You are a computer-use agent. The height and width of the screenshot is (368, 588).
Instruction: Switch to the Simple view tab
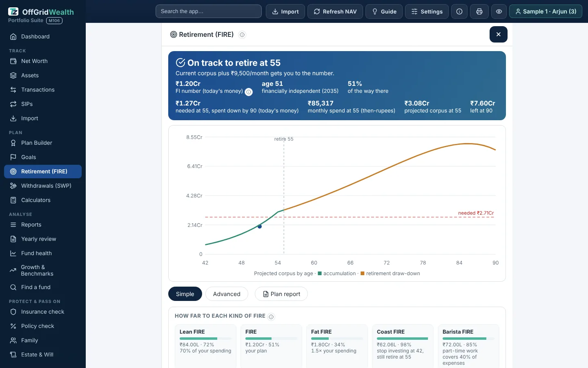185,294
